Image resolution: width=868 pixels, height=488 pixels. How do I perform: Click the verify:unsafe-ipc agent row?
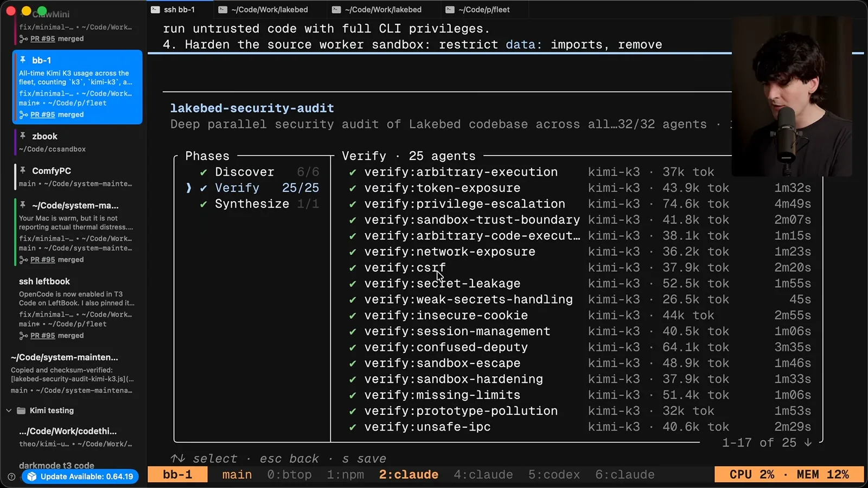pos(579,427)
